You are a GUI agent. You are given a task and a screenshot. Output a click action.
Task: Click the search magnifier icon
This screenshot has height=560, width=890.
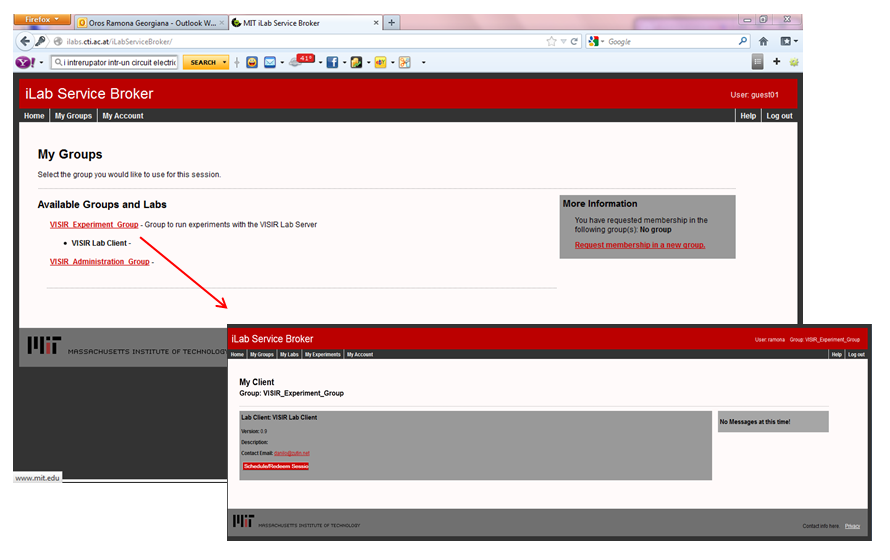[742, 41]
